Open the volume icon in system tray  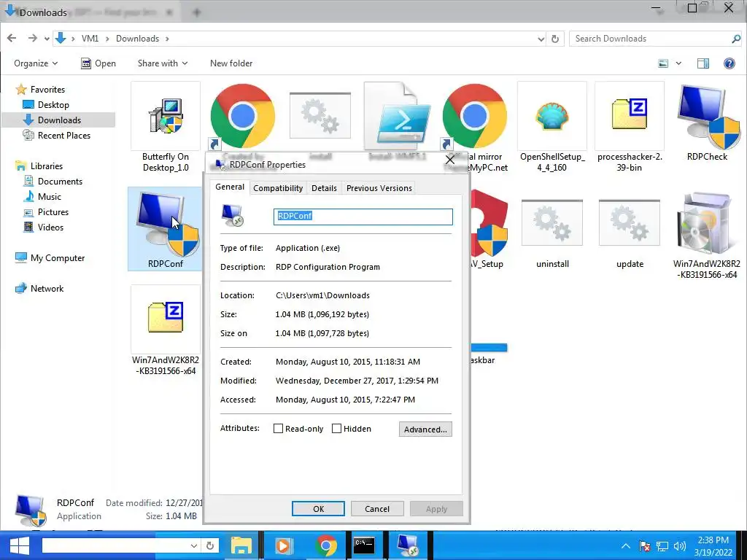tap(680, 546)
